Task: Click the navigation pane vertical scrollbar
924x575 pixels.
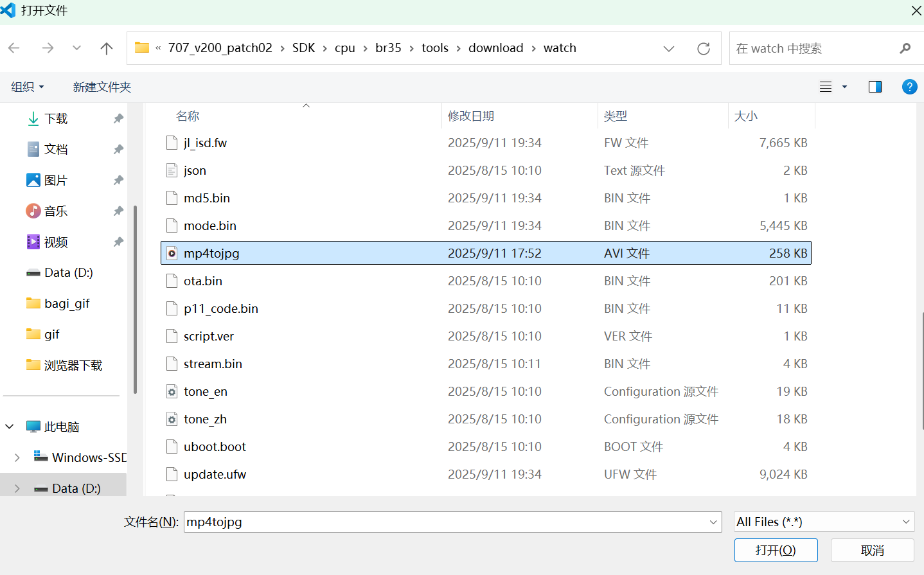Action: coord(135,299)
